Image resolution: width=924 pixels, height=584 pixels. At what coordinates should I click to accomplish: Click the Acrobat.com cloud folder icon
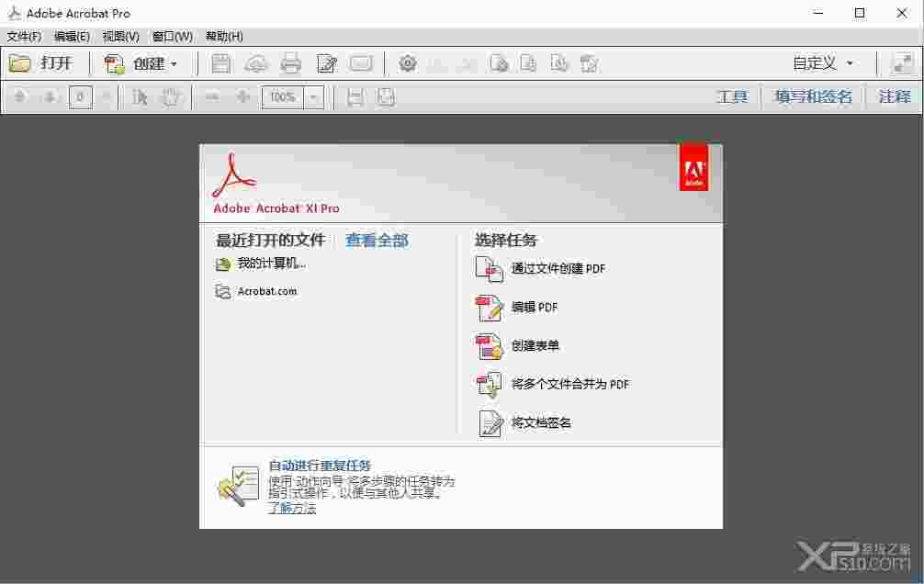223,292
